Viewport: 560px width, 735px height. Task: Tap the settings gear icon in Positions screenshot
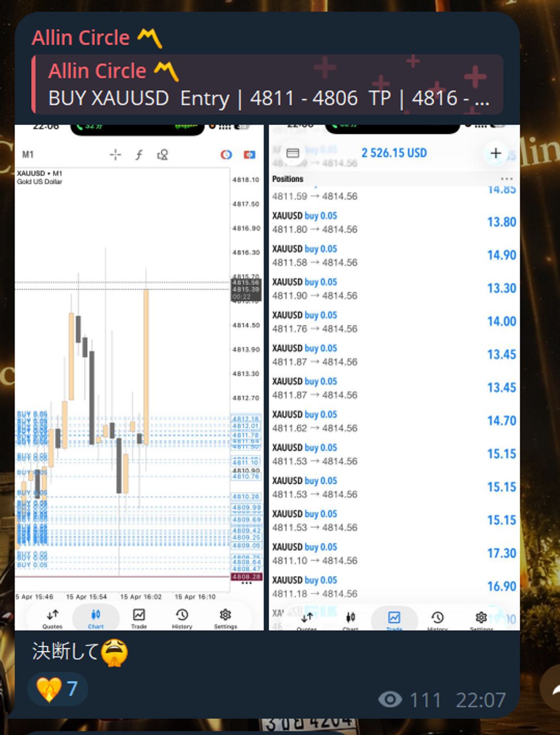(x=481, y=618)
